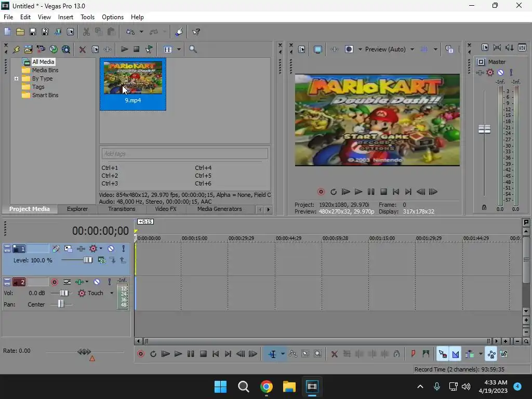
Task: Open the Insert menu
Action: (x=65, y=17)
